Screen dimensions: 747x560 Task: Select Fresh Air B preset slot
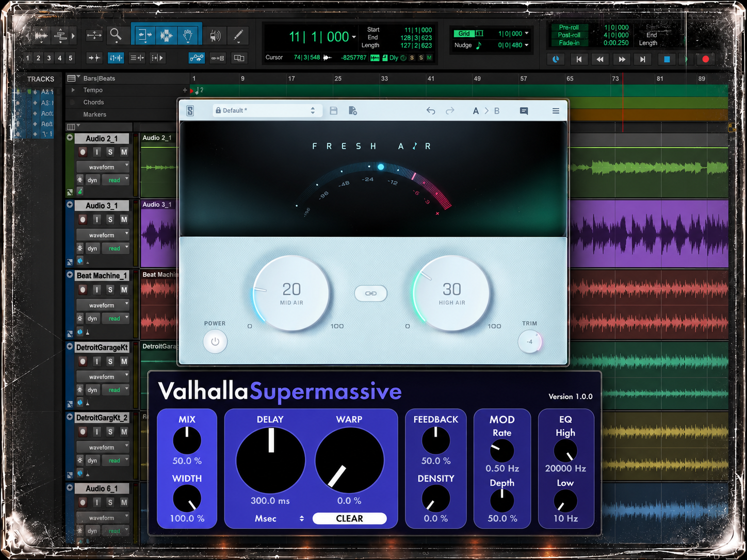coord(497,111)
